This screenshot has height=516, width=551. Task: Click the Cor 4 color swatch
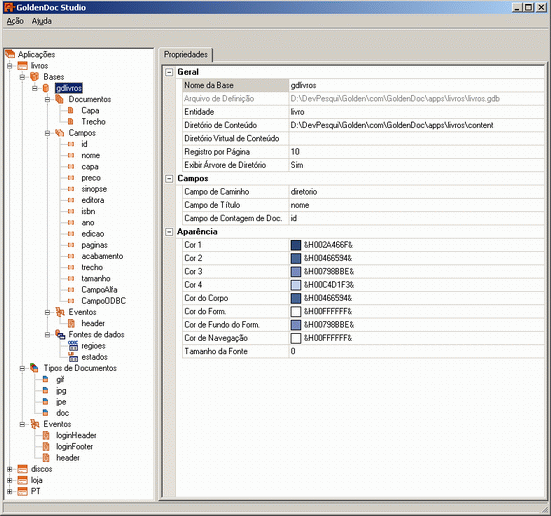(296, 285)
